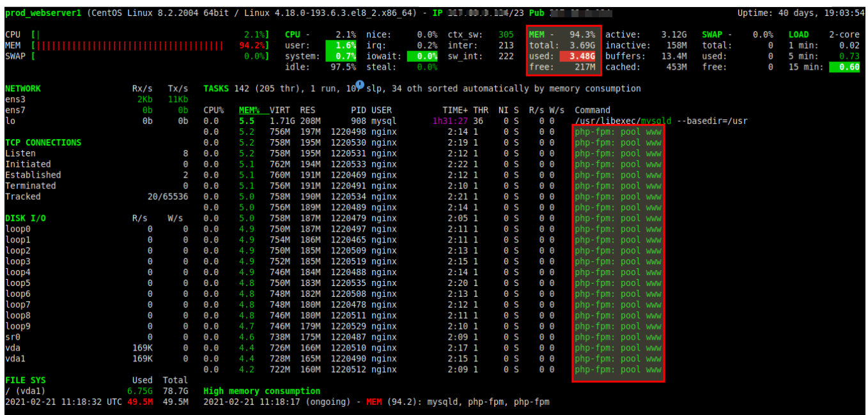Click PID 1220498 in process list
The image size is (868, 415).
(x=348, y=132)
